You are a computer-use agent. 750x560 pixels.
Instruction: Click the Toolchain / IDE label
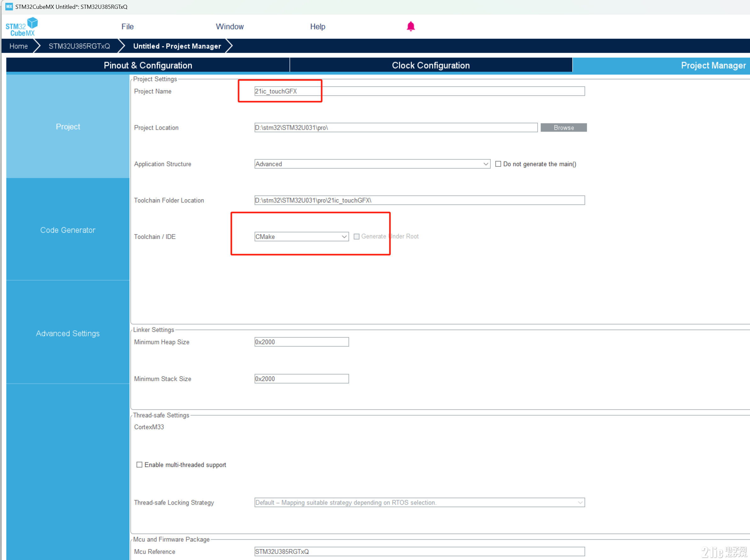[155, 236]
